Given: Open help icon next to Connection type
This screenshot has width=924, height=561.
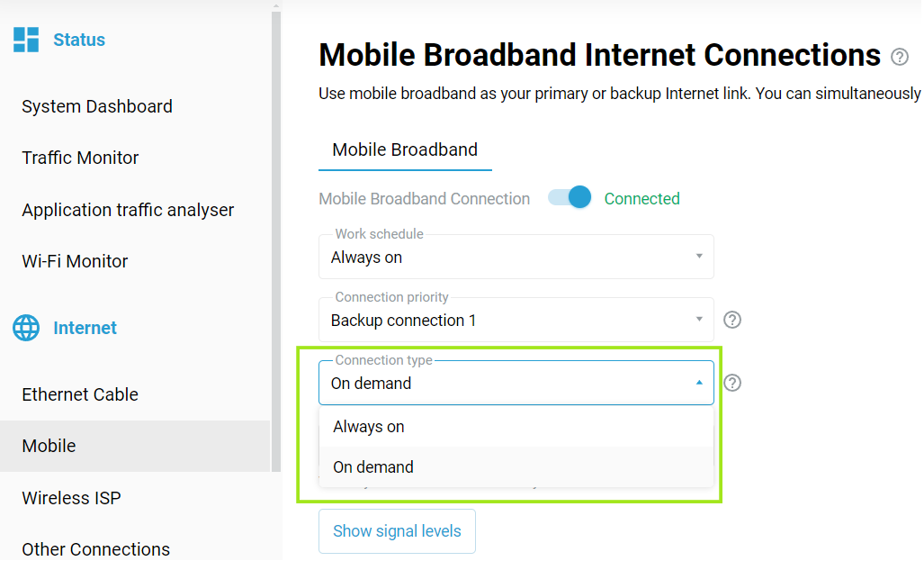Looking at the screenshot, I should [731, 383].
